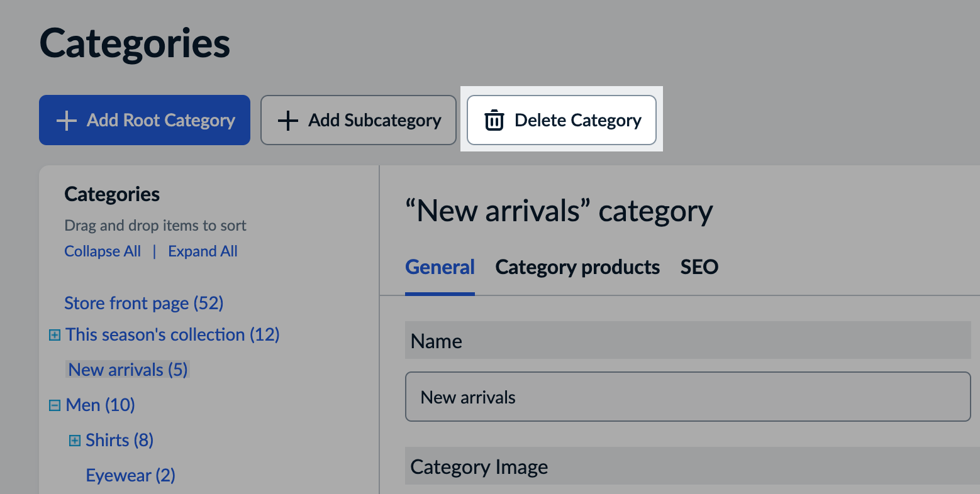Select the "New arrivals" category
Image resolution: width=980 pixels, height=494 pixels.
pos(127,370)
